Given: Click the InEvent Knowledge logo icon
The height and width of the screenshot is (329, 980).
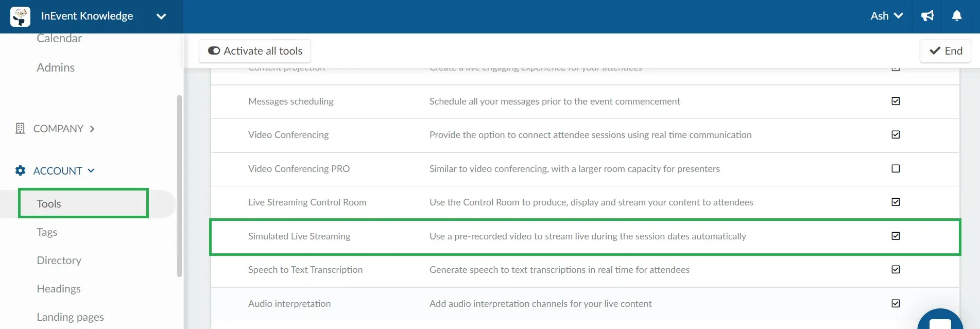Looking at the screenshot, I should pos(20,16).
